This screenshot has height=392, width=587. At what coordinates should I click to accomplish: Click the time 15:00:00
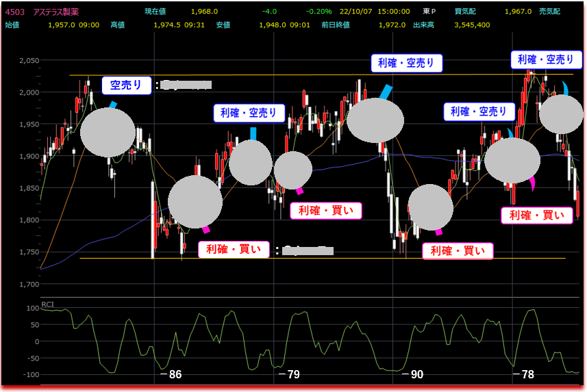coord(393,12)
